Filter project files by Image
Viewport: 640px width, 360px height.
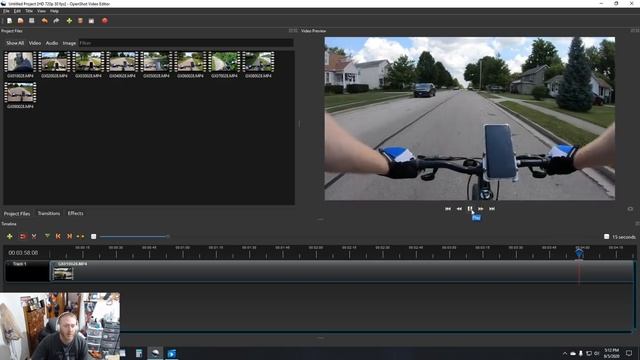click(x=69, y=43)
